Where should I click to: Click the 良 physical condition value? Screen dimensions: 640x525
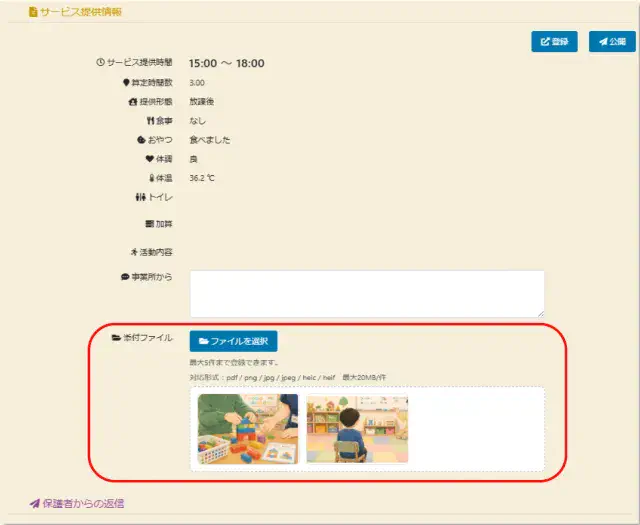tap(193, 159)
